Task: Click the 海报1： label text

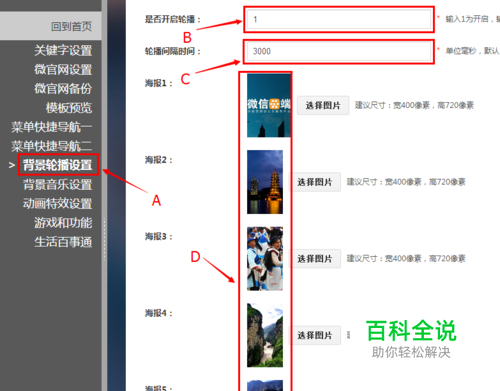Action: tap(159, 83)
